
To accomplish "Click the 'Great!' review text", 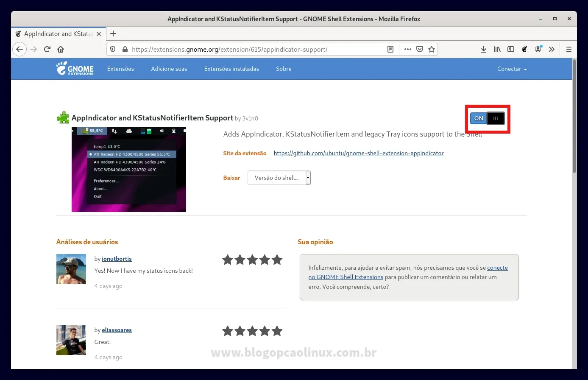I will [103, 342].
